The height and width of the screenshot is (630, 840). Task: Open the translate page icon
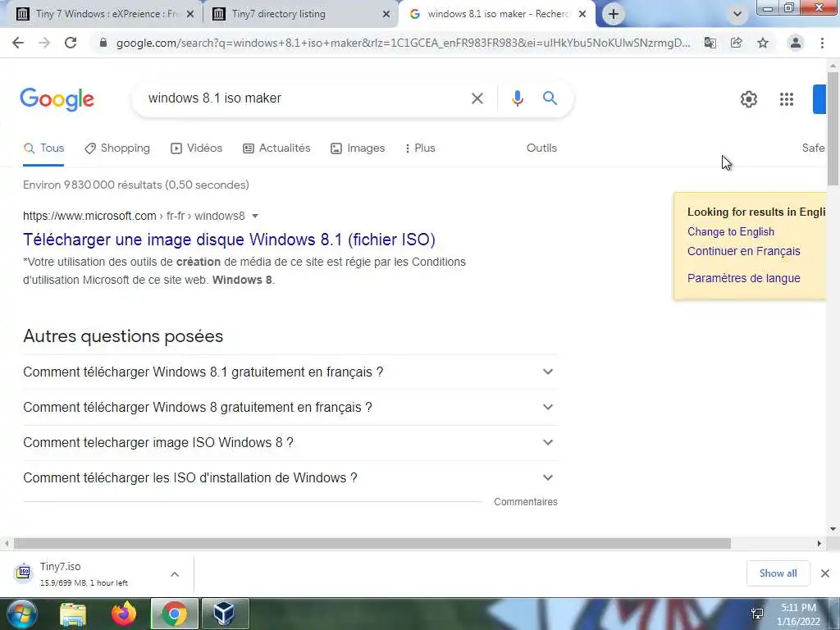point(710,43)
